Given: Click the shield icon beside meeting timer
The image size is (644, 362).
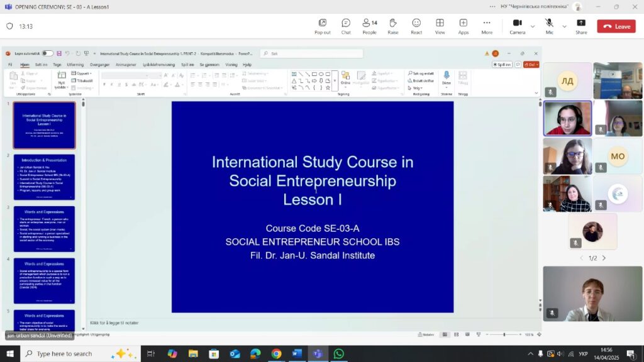Looking at the screenshot, I should pos(9,26).
